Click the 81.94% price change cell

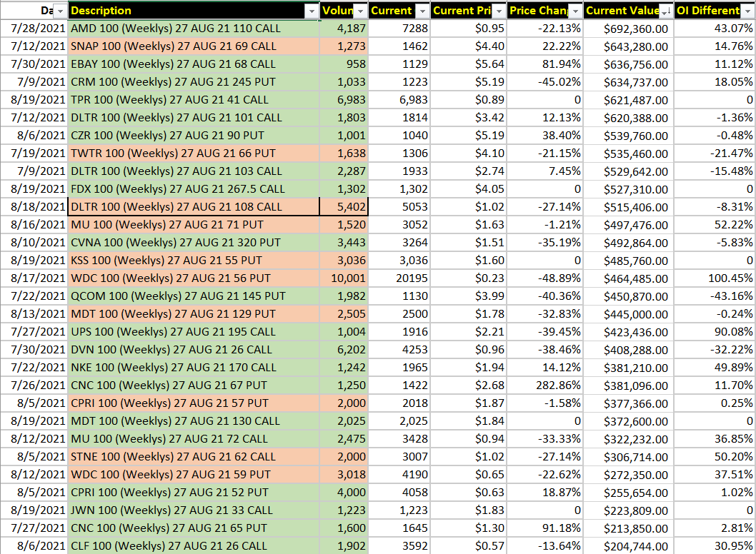(x=544, y=64)
